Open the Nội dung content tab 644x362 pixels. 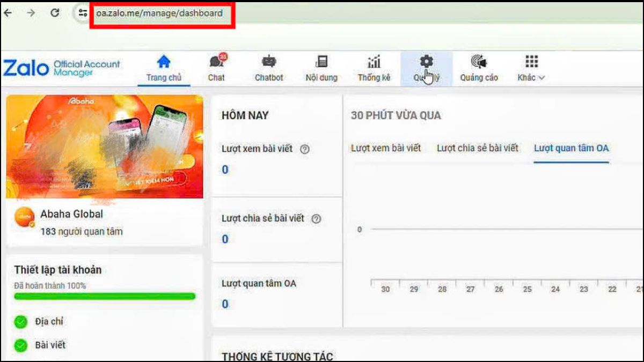(321, 69)
